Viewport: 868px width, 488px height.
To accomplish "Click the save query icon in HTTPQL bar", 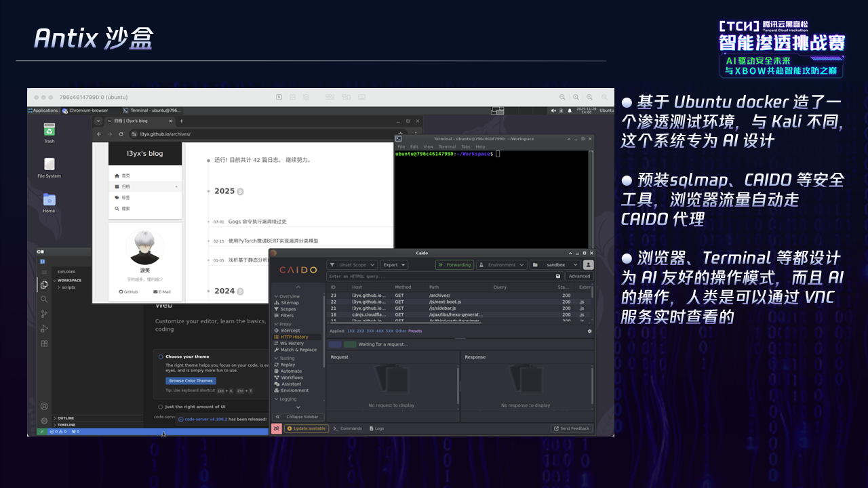I will click(558, 277).
